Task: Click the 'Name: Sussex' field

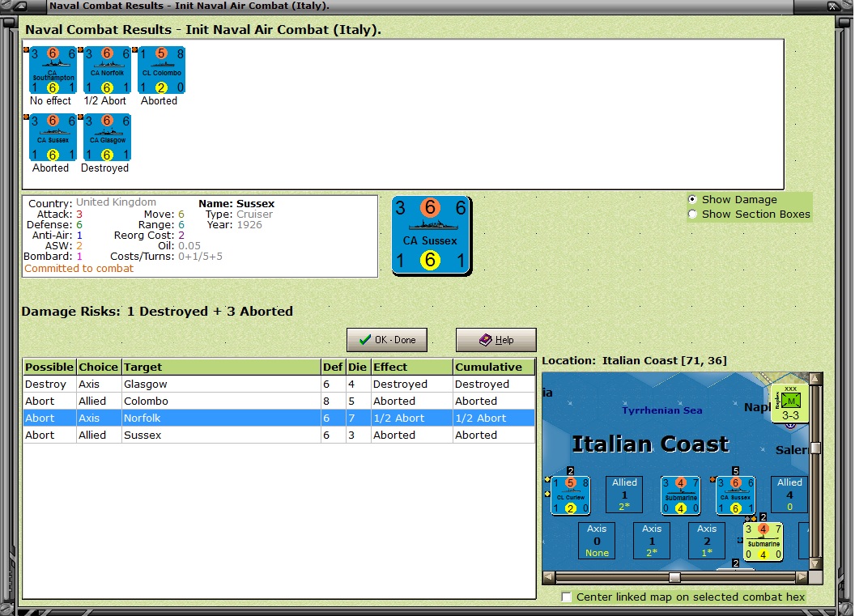Action: point(236,203)
